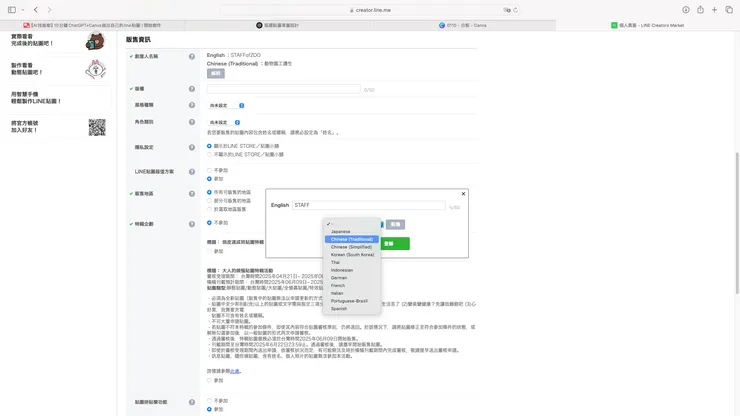Open a new tab with plus icon
Image resolution: width=740 pixels, height=416 pixels.
(x=715, y=9)
